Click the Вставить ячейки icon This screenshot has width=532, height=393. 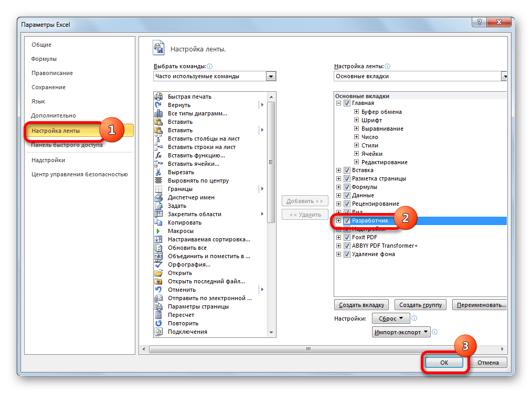coord(158,164)
